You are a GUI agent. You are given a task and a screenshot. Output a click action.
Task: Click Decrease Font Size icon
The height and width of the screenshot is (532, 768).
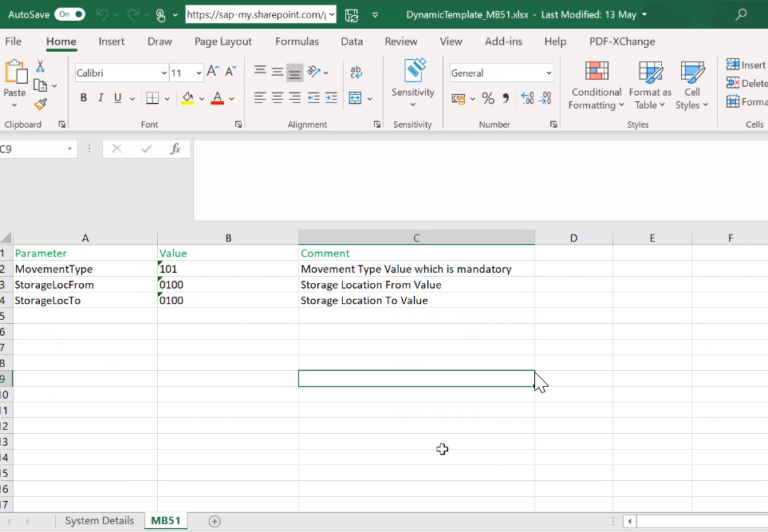230,72
